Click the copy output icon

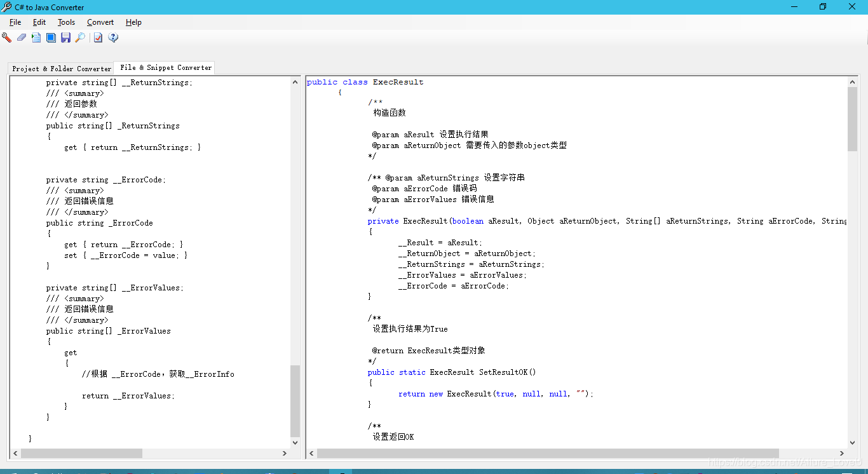51,37
